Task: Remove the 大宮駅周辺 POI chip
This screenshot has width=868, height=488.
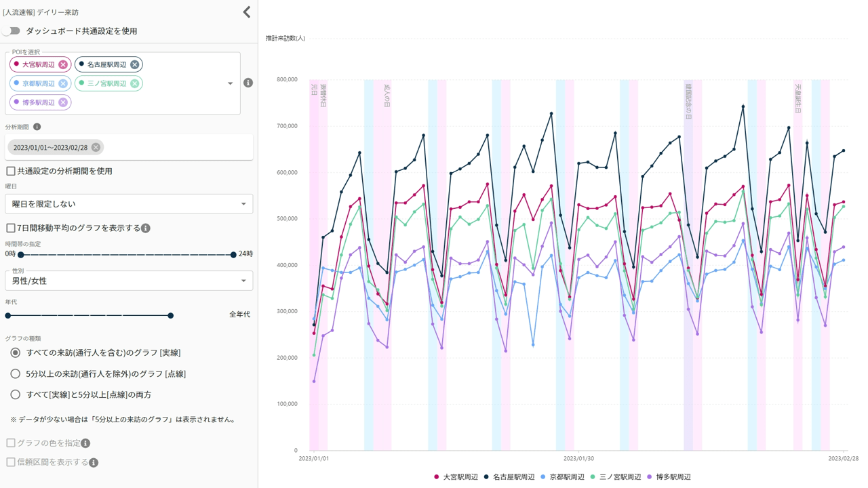Action: click(63, 64)
